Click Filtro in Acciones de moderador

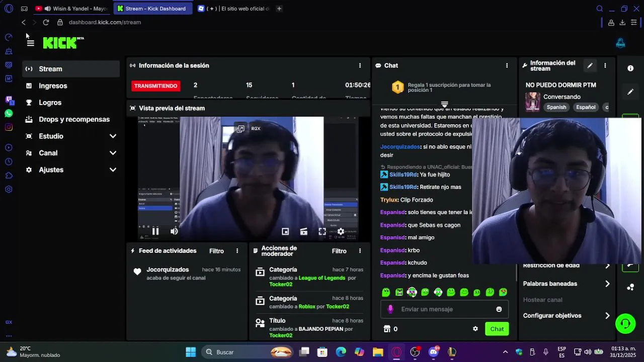(x=339, y=251)
